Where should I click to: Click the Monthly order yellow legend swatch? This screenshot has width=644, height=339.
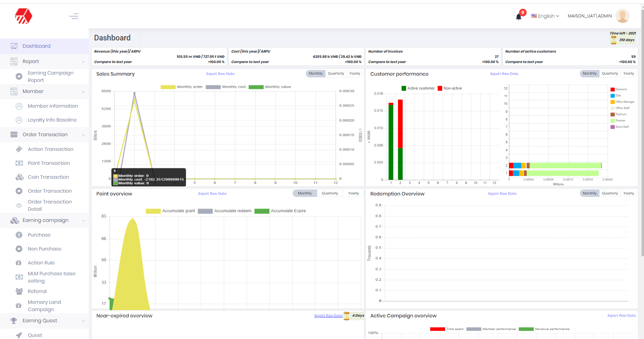168,87
